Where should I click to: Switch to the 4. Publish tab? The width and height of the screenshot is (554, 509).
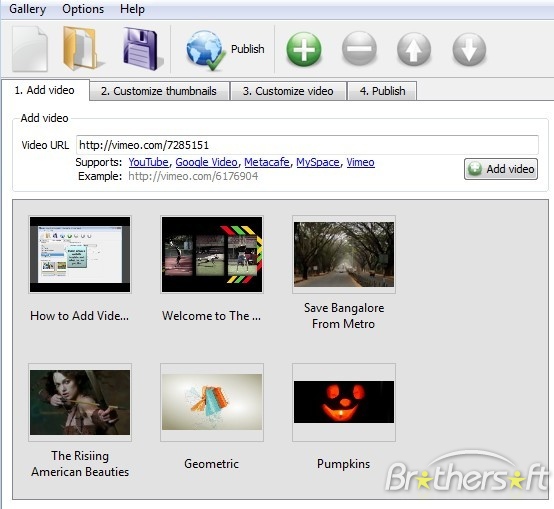point(382,91)
